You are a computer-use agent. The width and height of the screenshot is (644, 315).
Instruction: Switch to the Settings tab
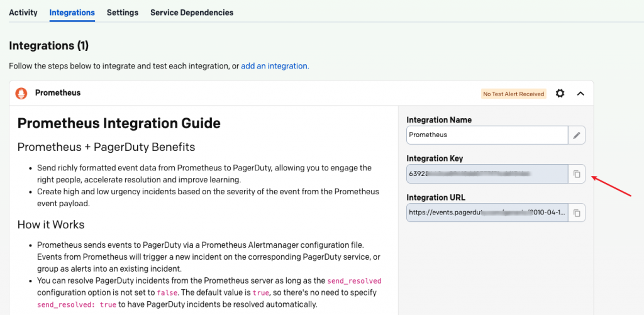point(123,13)
